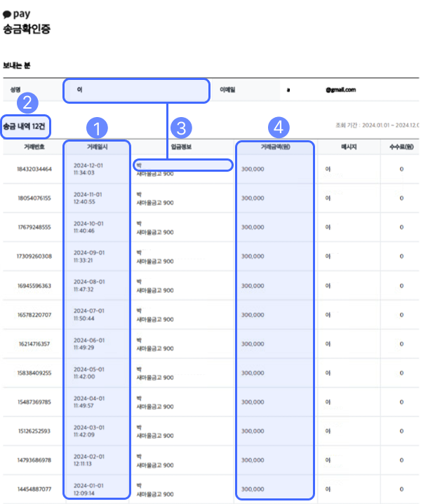Click the 수수료(원) column header

click(401, 147)
